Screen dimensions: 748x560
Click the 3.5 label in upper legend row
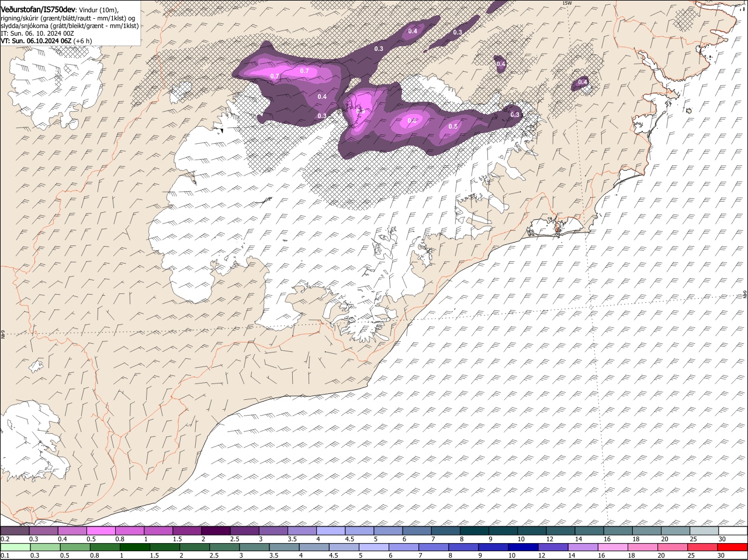(x=293, y=539)
